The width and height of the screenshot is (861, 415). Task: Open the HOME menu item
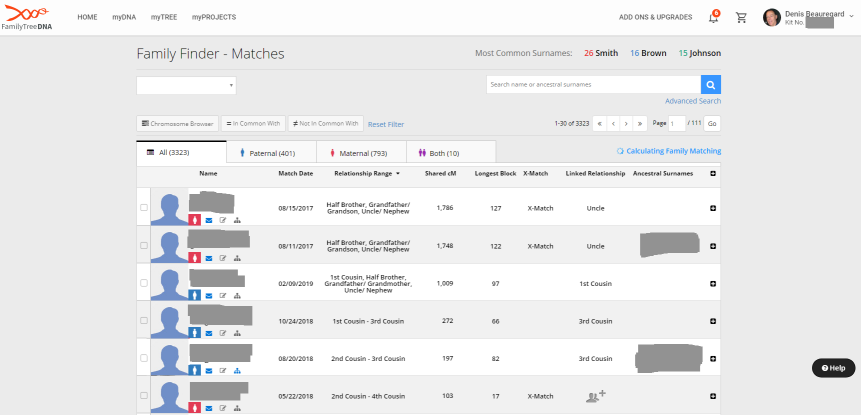coord(87,17)
